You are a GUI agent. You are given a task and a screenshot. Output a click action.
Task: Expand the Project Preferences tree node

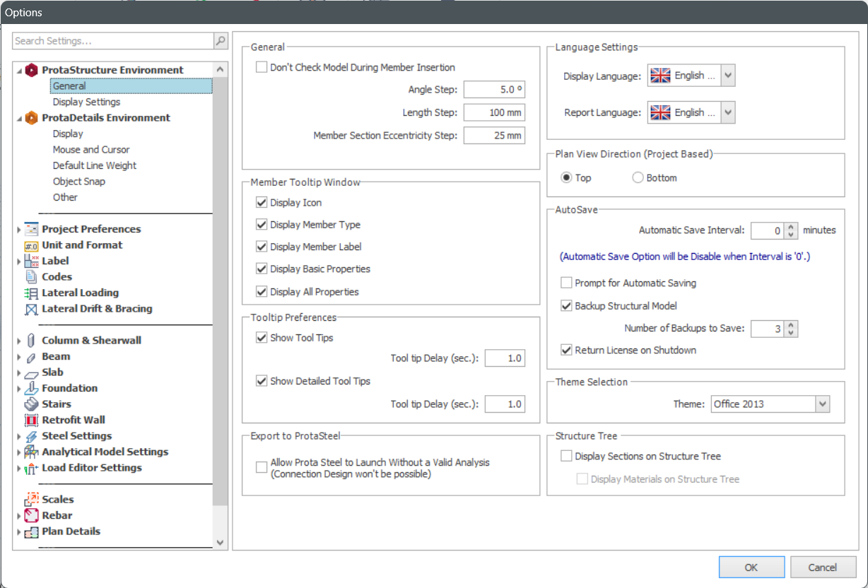[18, 230]
